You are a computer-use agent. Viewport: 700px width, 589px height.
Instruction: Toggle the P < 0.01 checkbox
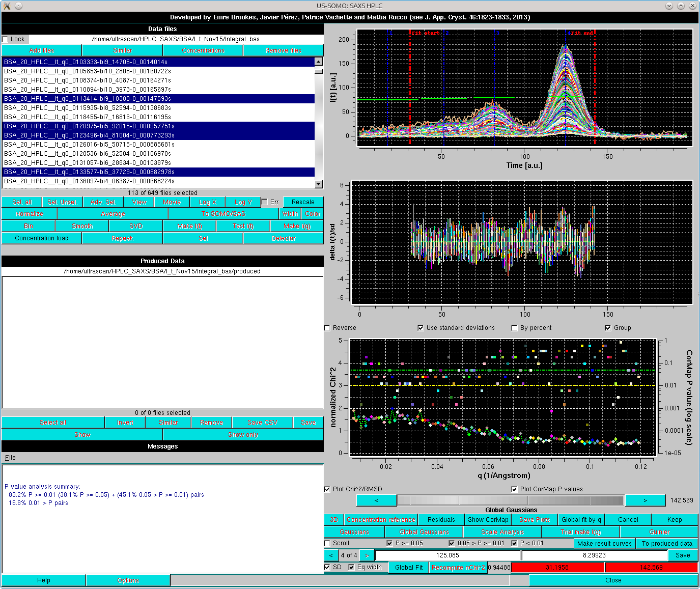[x=514, y=543]
